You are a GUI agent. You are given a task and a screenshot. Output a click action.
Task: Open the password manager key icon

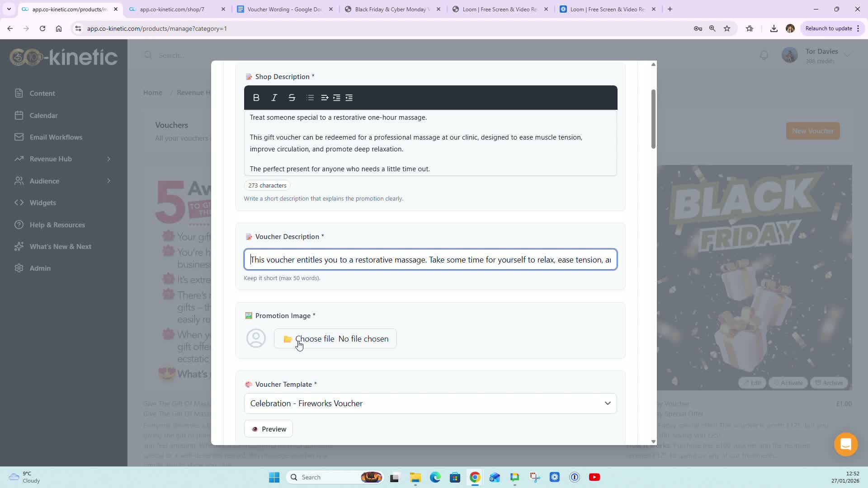(698, 28)
